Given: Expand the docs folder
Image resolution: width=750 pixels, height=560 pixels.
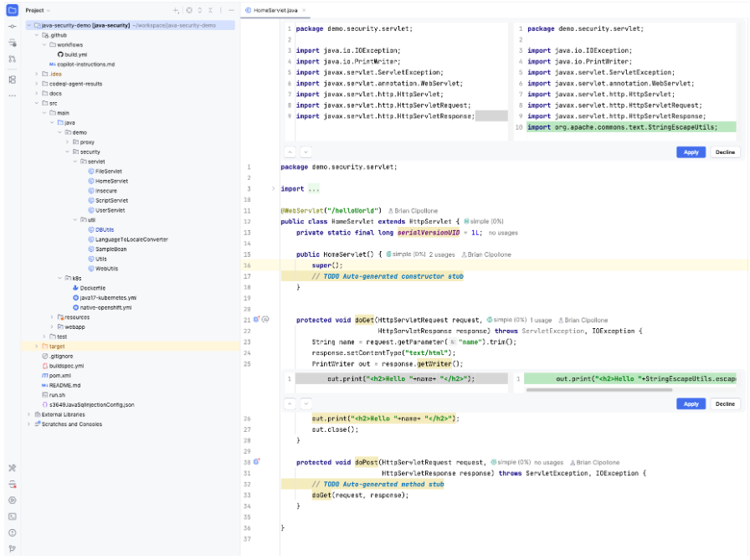Looking at the screenshot, I should (x=37, y=93).
